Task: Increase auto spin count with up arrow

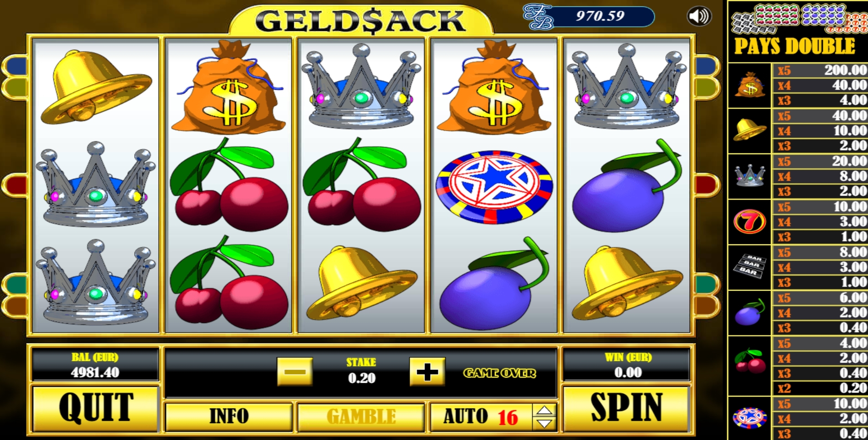Action: (x=545, y=410)
